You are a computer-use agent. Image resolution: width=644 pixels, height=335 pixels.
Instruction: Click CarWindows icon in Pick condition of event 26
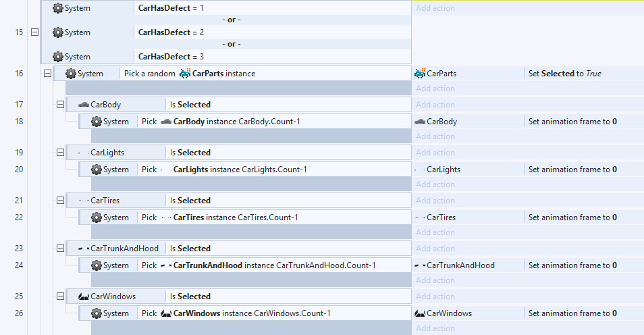166,313
